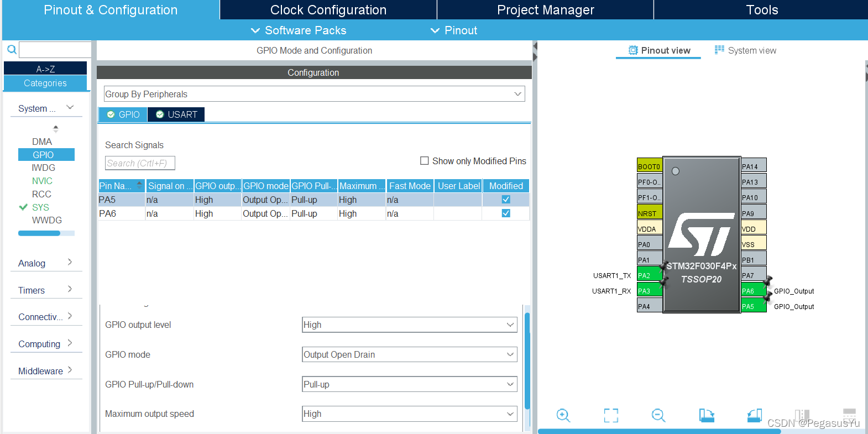Open the GPIO Pull-up/Pull-down dropdown
This screenshot has height=434, width=868.
tap(410, 384)
